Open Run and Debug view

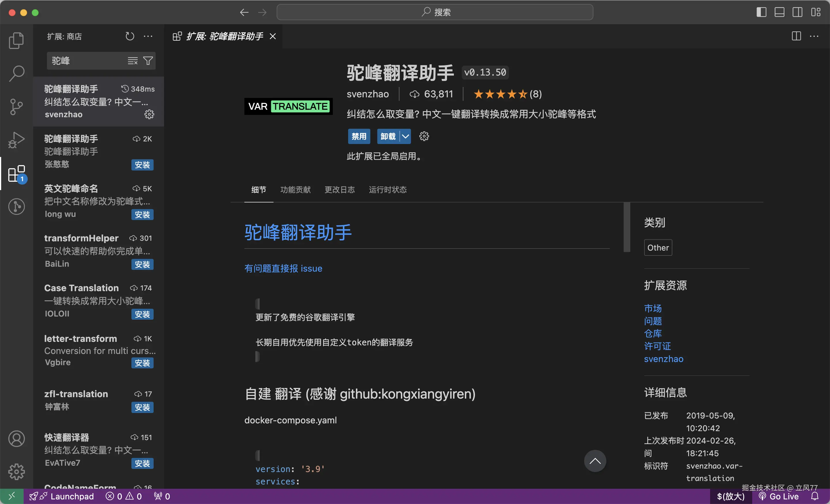point(16,140)
